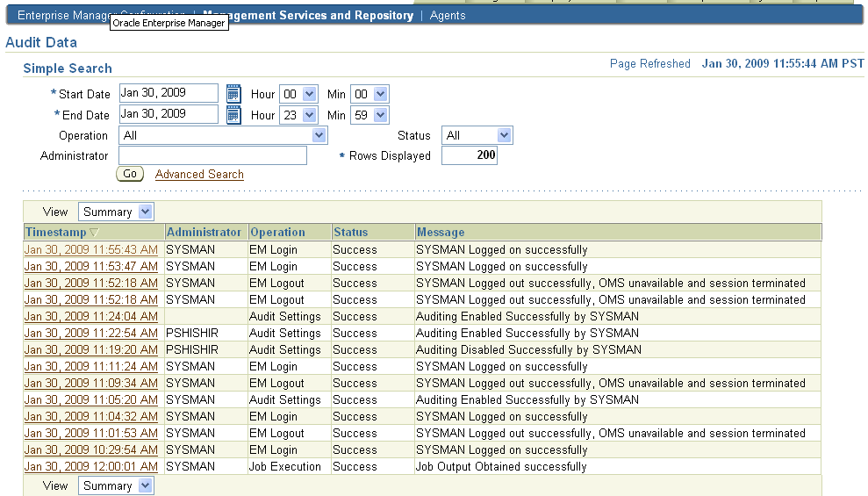Focus the End Date input field
The image size is (868, 496).
[169, 114]
